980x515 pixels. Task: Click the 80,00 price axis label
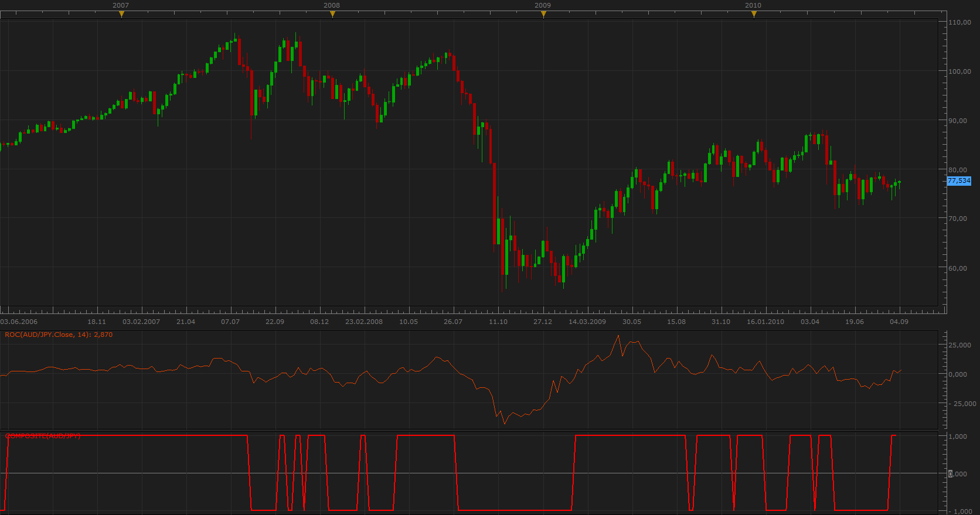958,170
